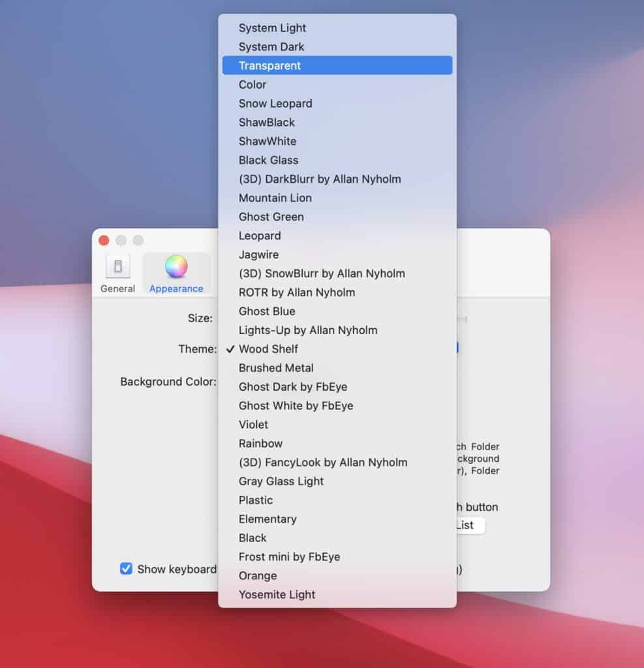644x668 pixels.
Task: Switch to the Appearance pane icon
Action: 176,271
